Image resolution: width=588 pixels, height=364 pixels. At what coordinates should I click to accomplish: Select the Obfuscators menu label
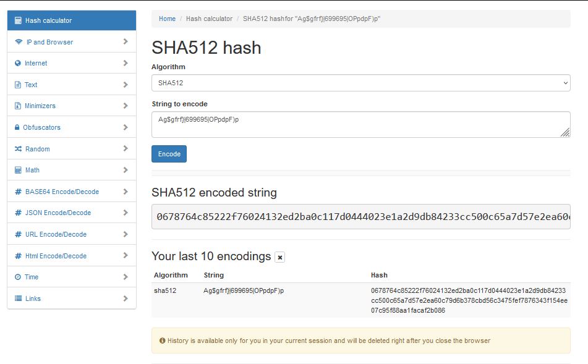41,127
